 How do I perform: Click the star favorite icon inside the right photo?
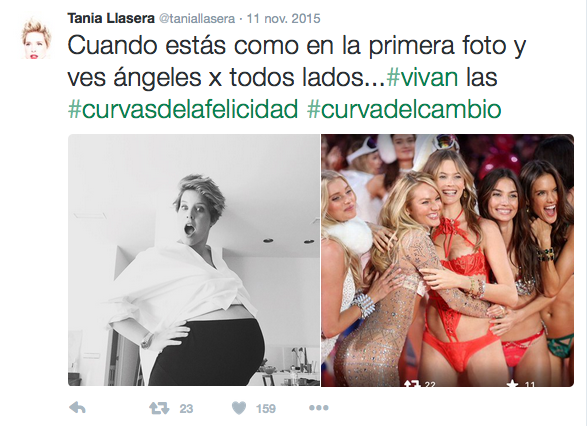513,383
